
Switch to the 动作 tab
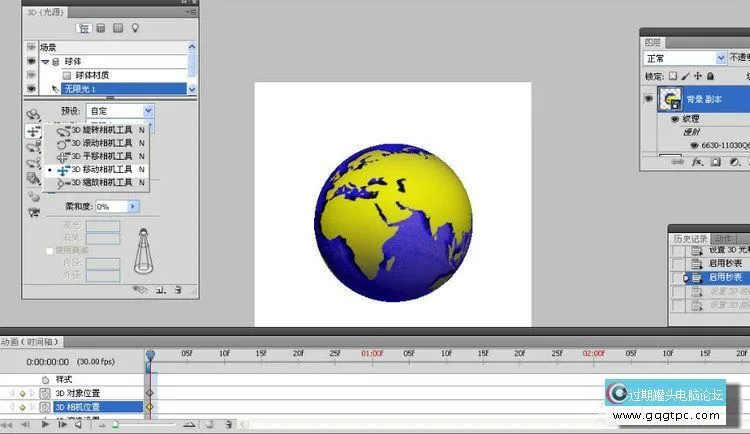(724, 238)
